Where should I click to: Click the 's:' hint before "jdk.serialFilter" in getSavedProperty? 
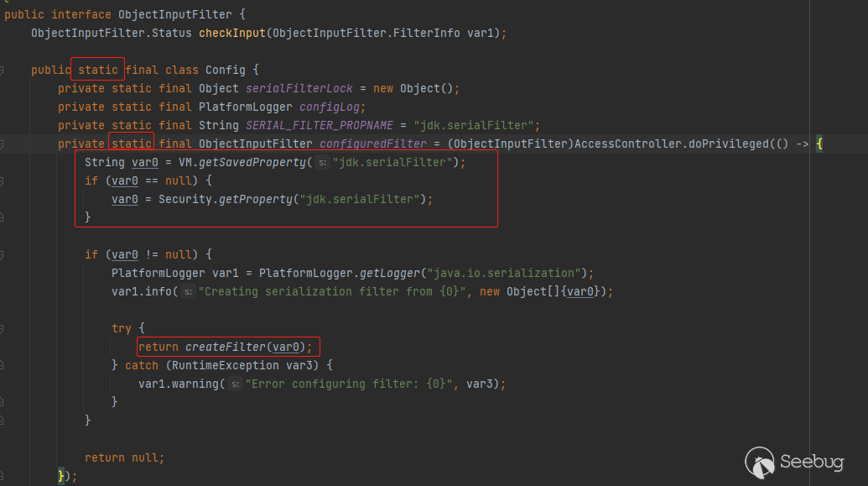(x=322, y=163)
